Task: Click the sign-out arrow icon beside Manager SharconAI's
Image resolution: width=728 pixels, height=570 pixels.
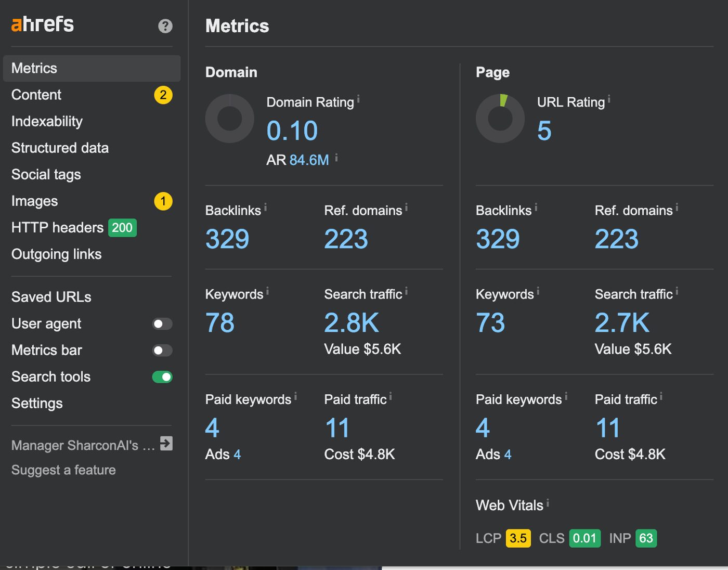Action: (x=166, y=444)
